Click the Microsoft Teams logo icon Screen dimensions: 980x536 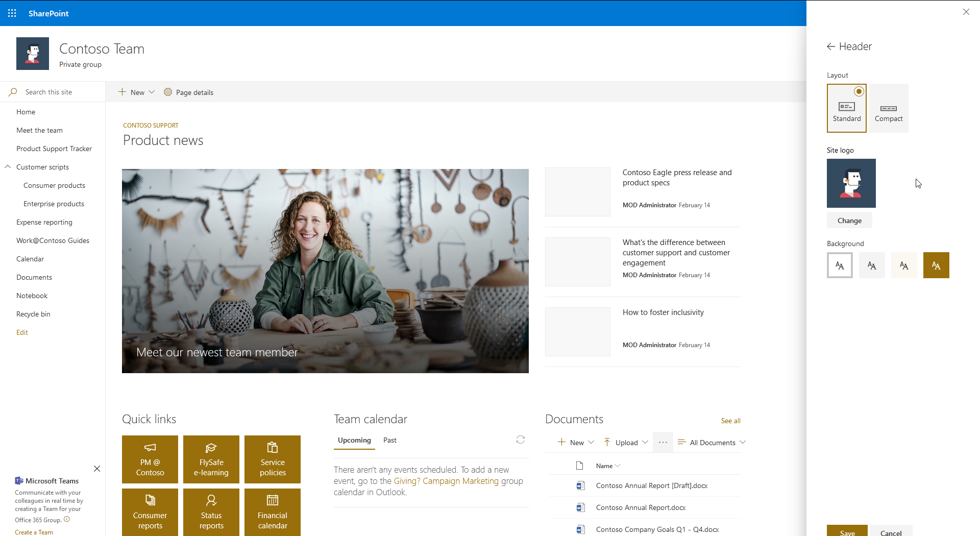pyautogui.click(x=19, y=480)
